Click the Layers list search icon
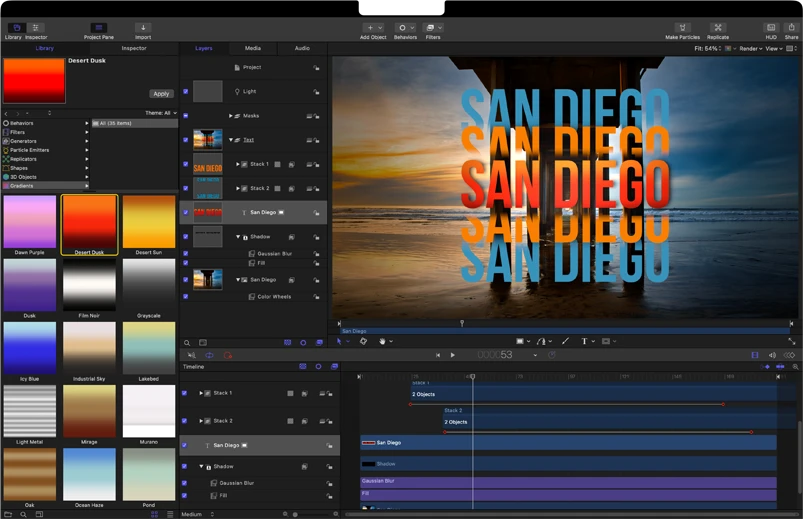This screenshot has width=803, height=519. tap(187, 343)
